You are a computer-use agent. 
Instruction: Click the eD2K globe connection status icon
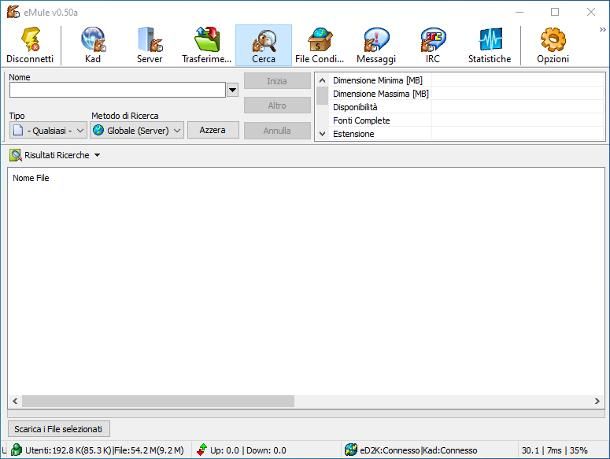(x=351, y=450)
